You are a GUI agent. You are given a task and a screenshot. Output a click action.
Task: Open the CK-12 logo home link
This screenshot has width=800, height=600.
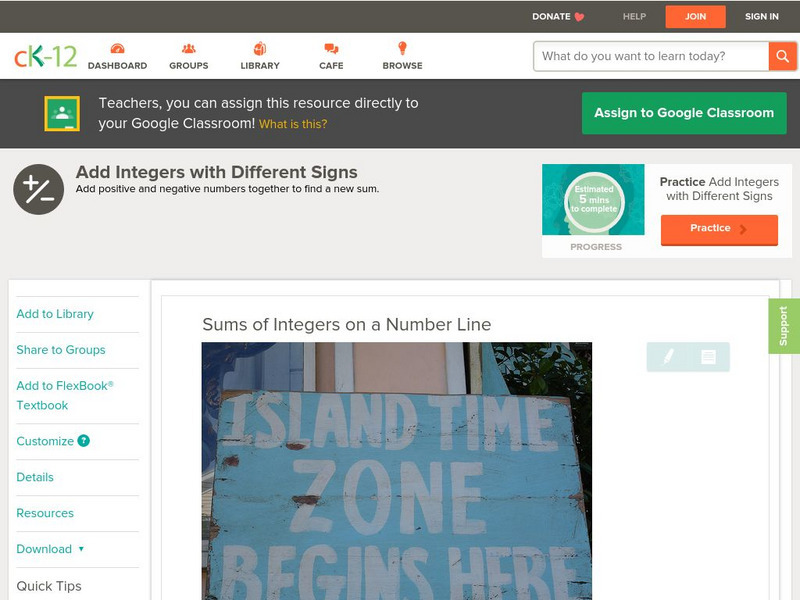click(45, 56)
